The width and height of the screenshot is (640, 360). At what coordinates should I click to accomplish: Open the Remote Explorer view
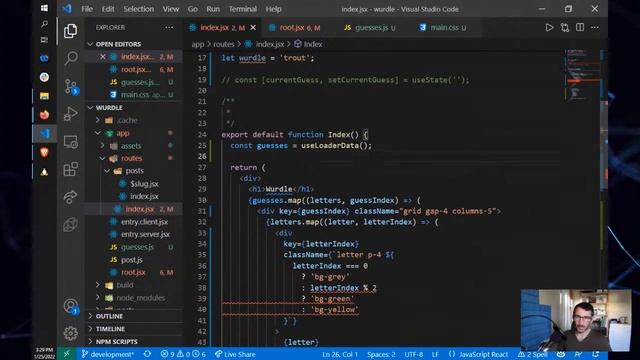(70, 142)
